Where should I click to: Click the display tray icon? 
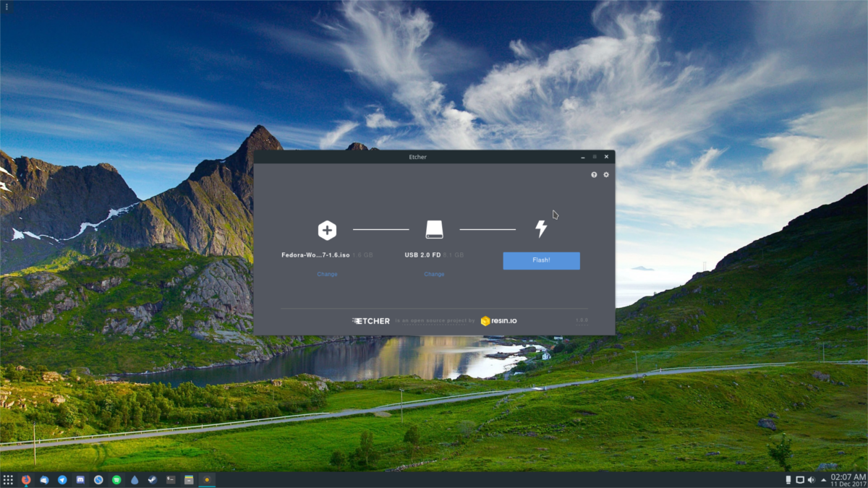pyautogui.click(x=800, y=479)
